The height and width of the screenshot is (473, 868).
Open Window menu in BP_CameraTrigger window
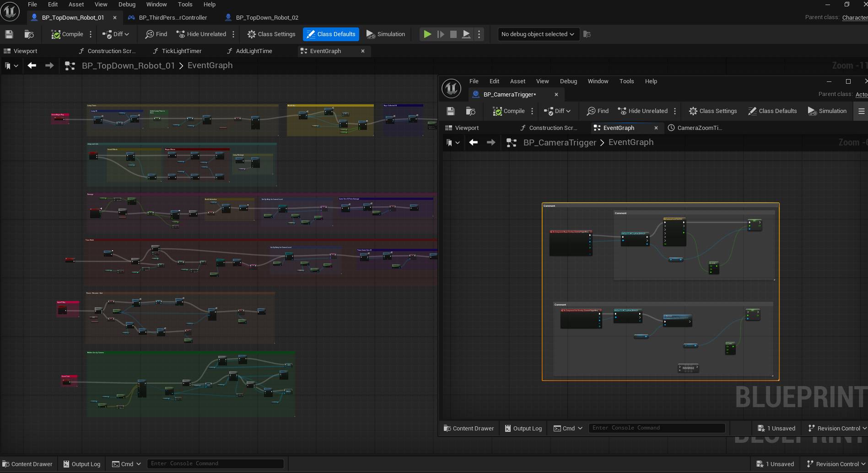[598, 81]
